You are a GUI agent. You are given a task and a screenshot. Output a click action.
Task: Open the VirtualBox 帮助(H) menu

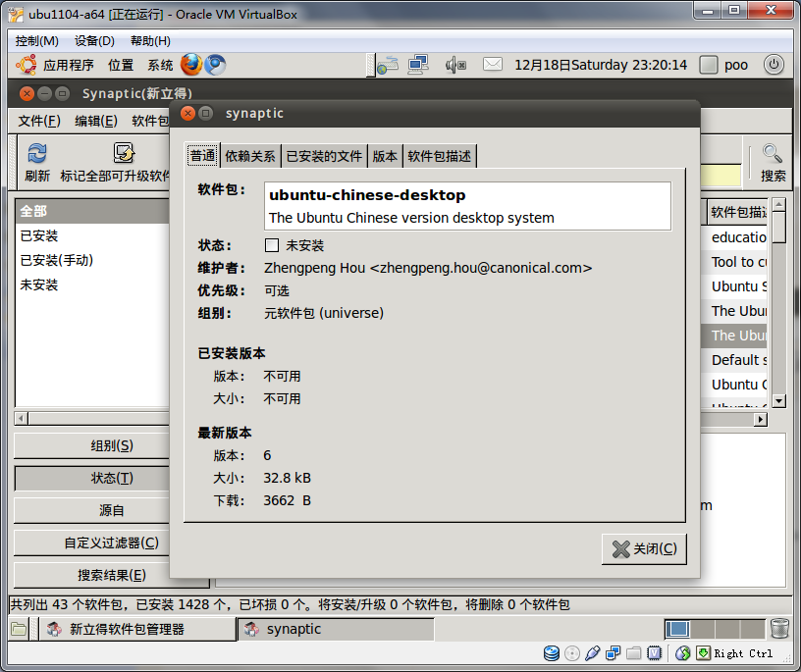(151, 41)
